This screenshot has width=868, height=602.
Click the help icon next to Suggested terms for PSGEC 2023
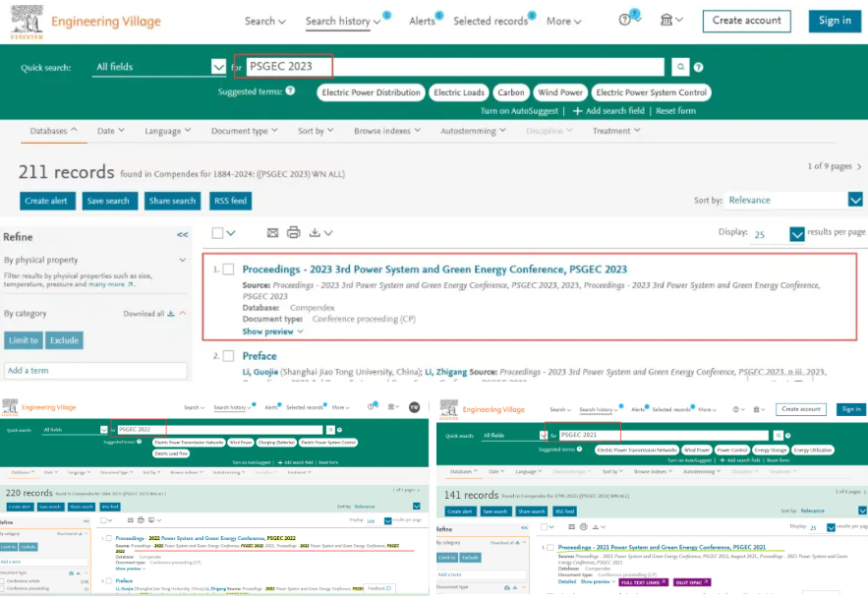[x=290, y=90]
